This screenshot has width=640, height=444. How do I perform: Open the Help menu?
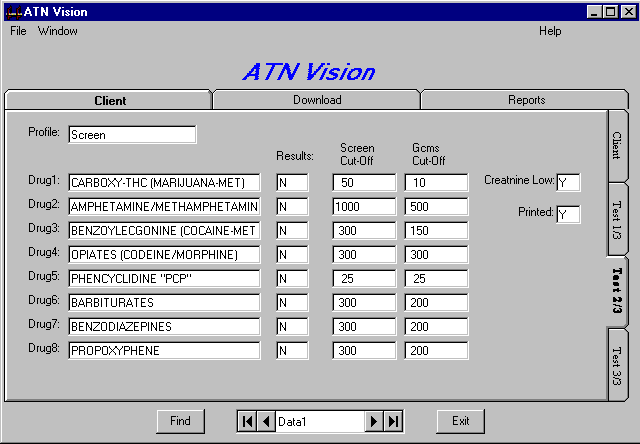click(x=550, y=31)
